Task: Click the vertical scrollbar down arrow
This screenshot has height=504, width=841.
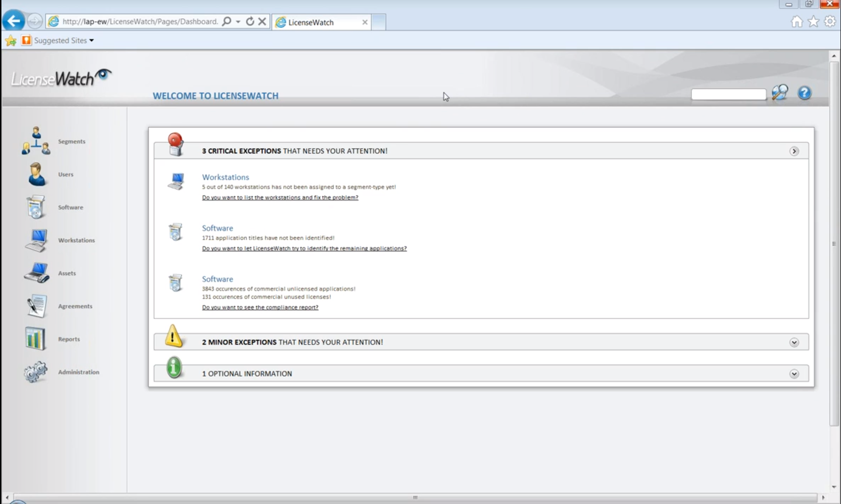Action: (834, 487)
